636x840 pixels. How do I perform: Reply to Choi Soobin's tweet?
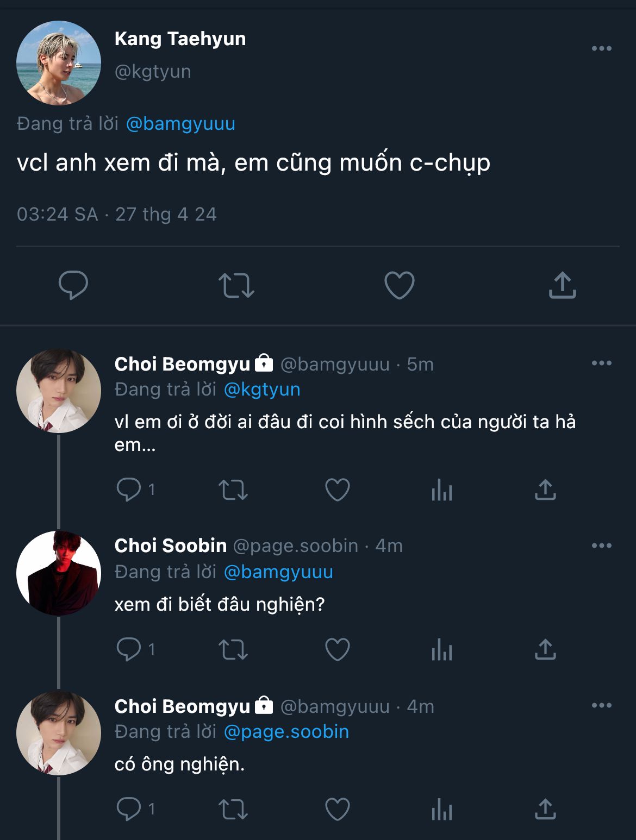(x=129, y=649)
